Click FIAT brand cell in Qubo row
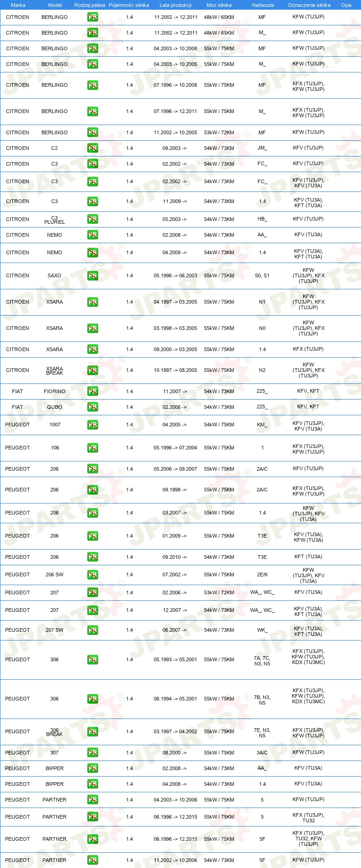The image size is (361, 868). [x=18, y=407]
